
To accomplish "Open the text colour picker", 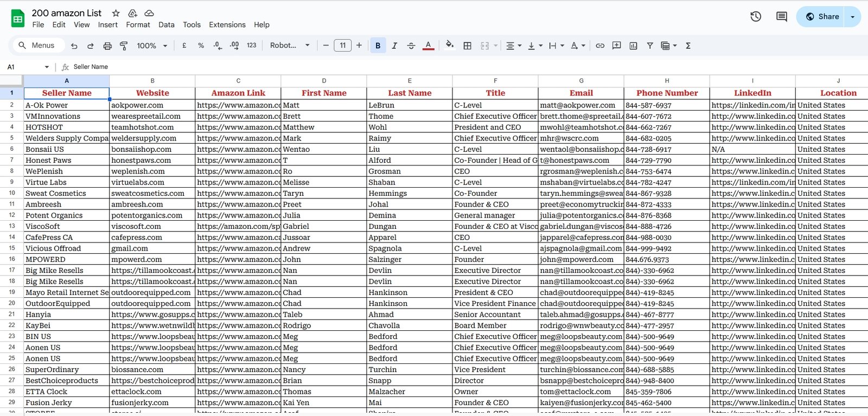I will click(428, 46).
